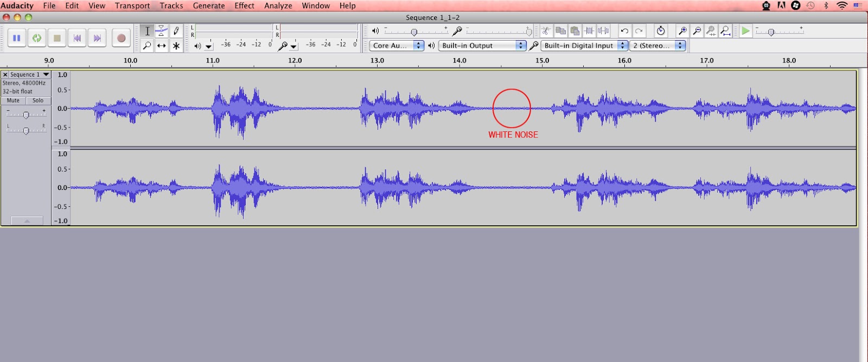Image resolution: width=868 pixels, height=362 pixels.
Task: Adjust the input volume slider
Action: [529, 32]
